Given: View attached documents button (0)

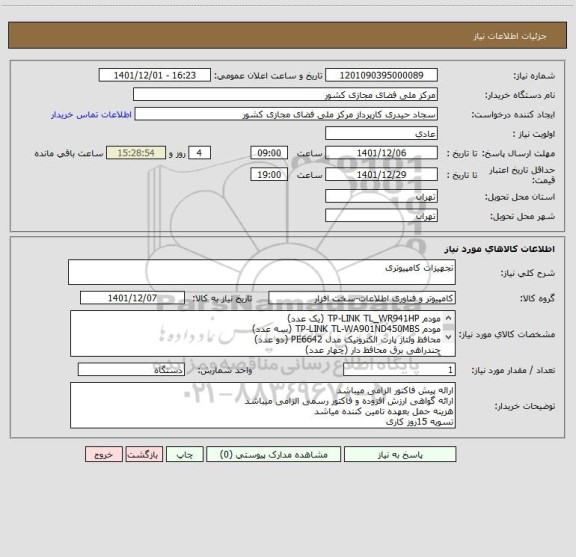Looking at the screenshot, I should (274, 454).
